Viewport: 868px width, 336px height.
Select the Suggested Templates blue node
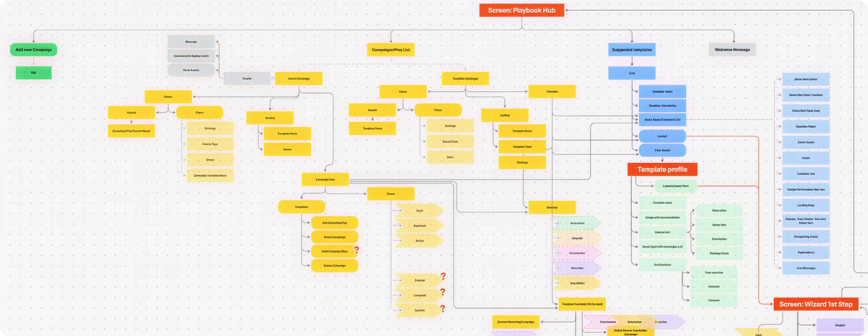[632, 50]
